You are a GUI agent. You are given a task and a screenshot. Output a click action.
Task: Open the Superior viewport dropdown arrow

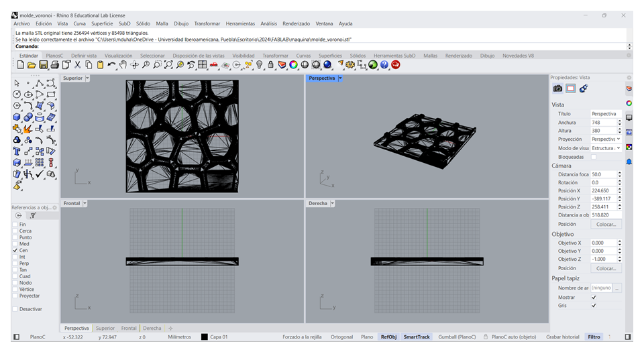[88, 78]
